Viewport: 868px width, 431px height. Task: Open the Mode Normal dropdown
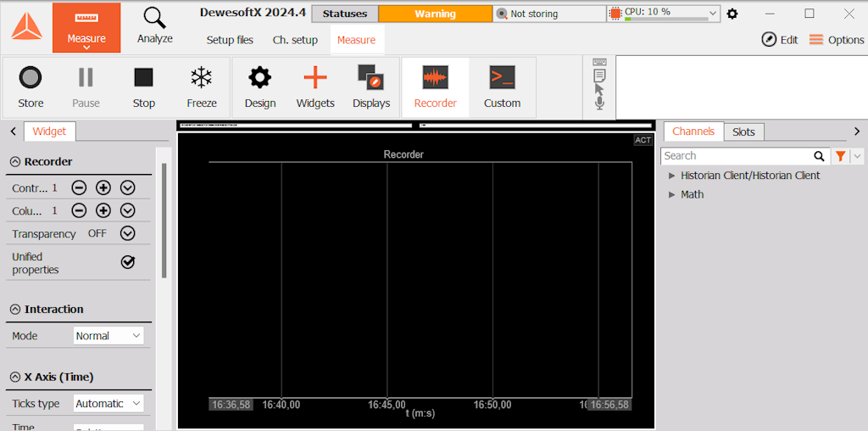[108, 336]
